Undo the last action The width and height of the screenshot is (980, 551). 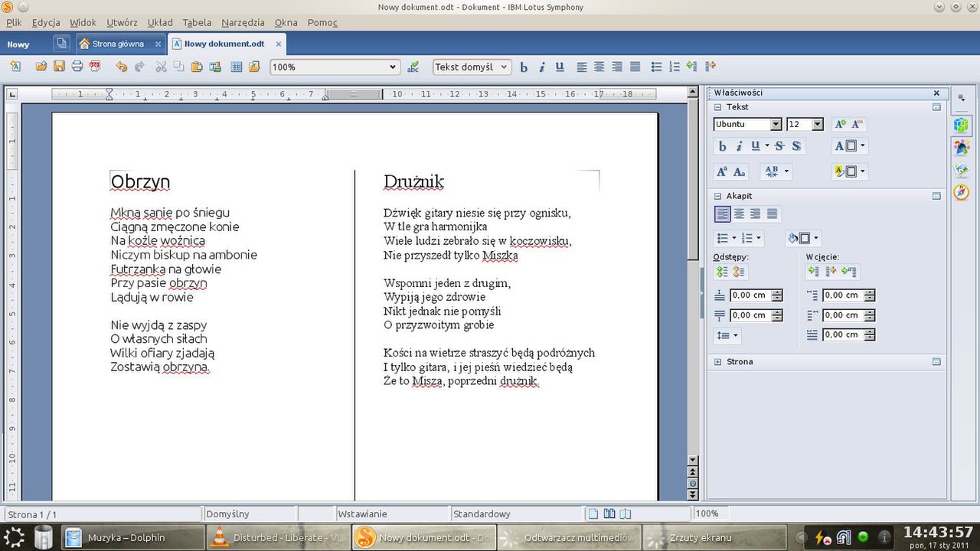[x=121, y=67]
